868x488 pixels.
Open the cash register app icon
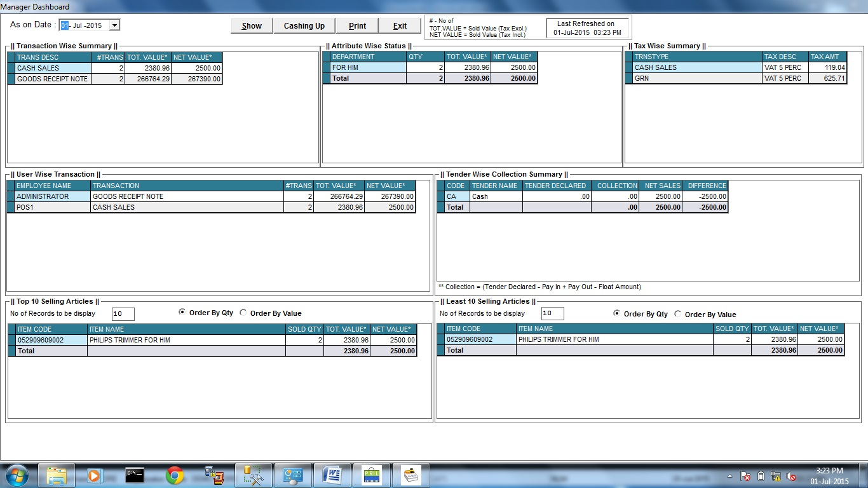pos(411,475)
